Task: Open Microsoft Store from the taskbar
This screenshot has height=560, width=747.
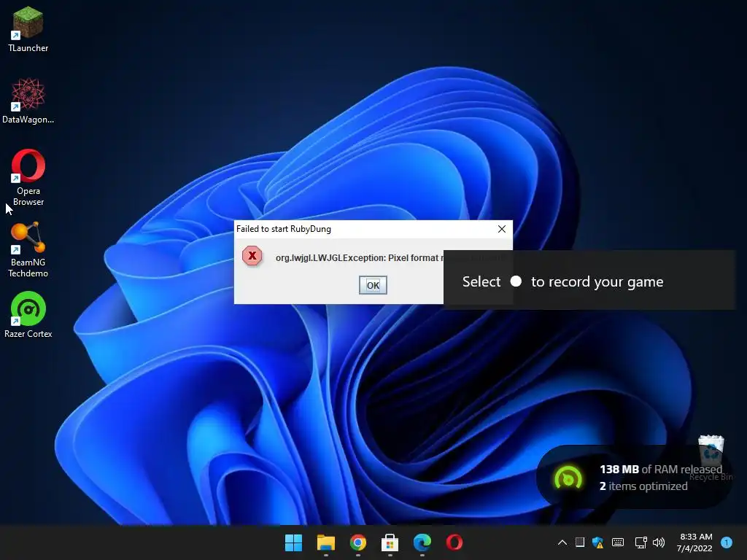Action: tap(390, 542)
